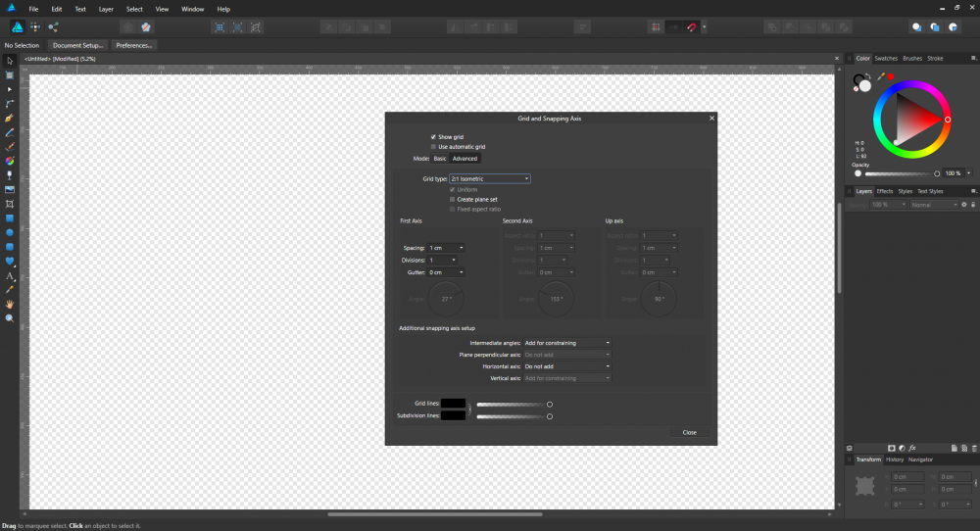Expand the Intermediate angles dropdown
The width and height of the screenshot is (980, 531).
(567, 343)
